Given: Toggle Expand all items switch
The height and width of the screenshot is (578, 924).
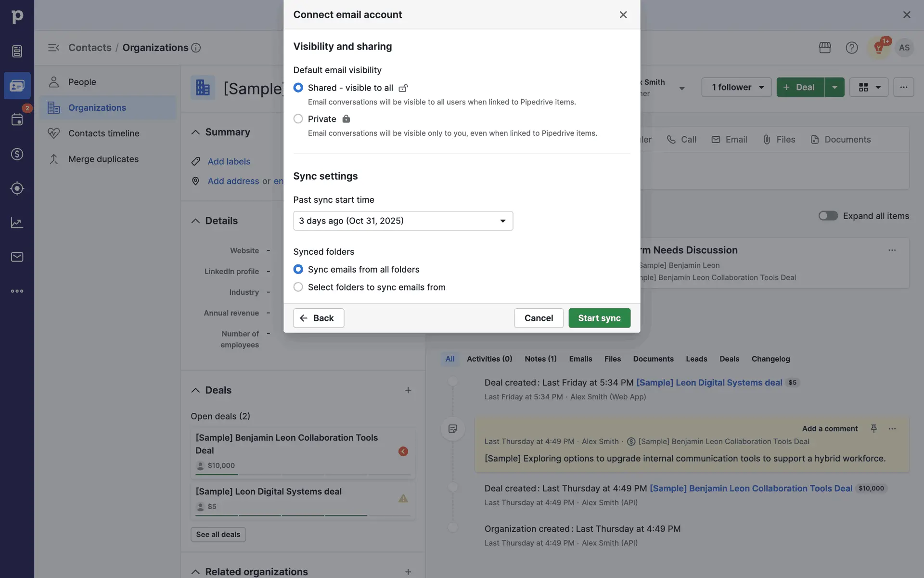Looking at the screenshot, I should point(828,216).
